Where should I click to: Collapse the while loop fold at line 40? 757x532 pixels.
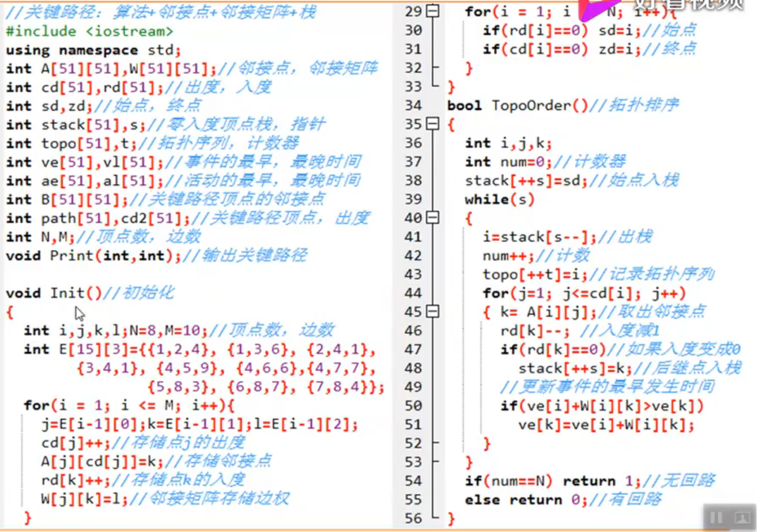433,218
